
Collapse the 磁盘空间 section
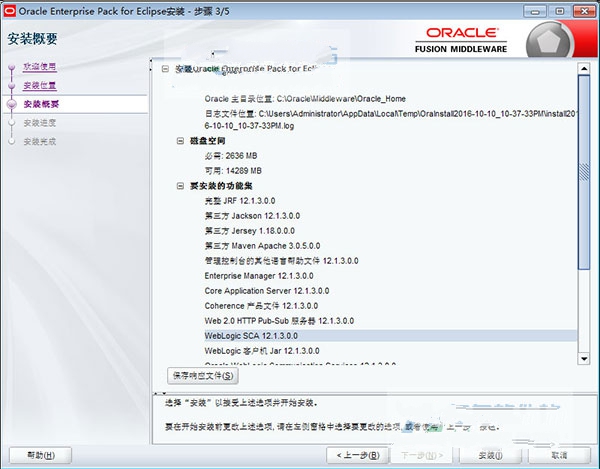[x=180, y=141]
